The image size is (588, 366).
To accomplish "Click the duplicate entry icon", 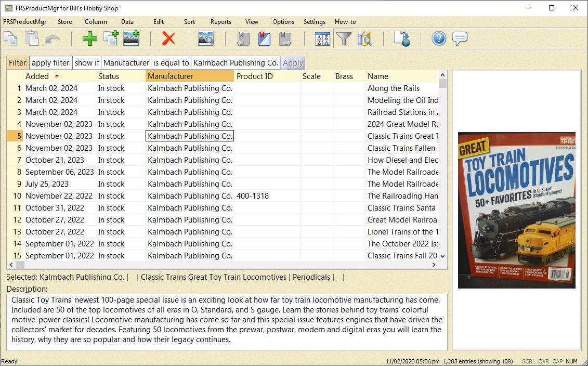I will point(111,38).
